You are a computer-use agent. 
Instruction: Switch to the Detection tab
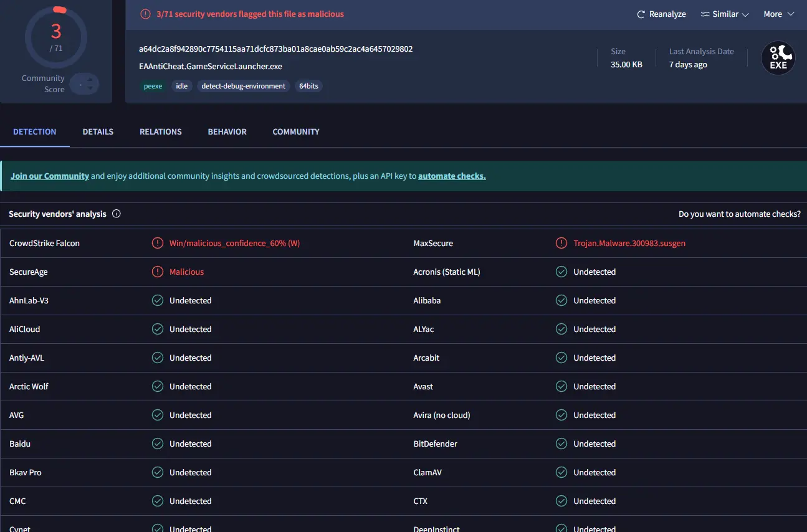coord(35,131)
